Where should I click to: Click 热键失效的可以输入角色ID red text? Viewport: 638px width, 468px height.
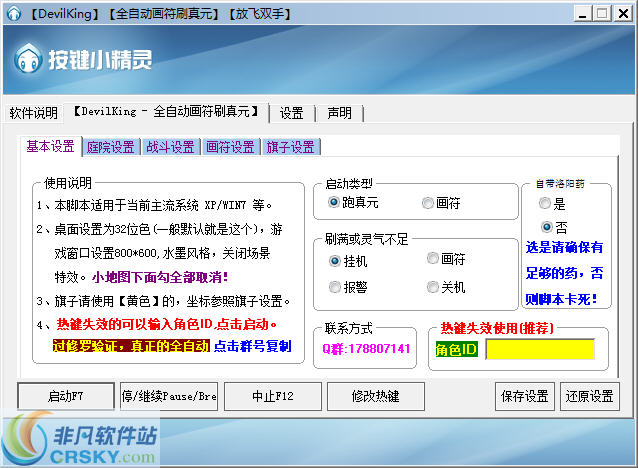[167, 324]
